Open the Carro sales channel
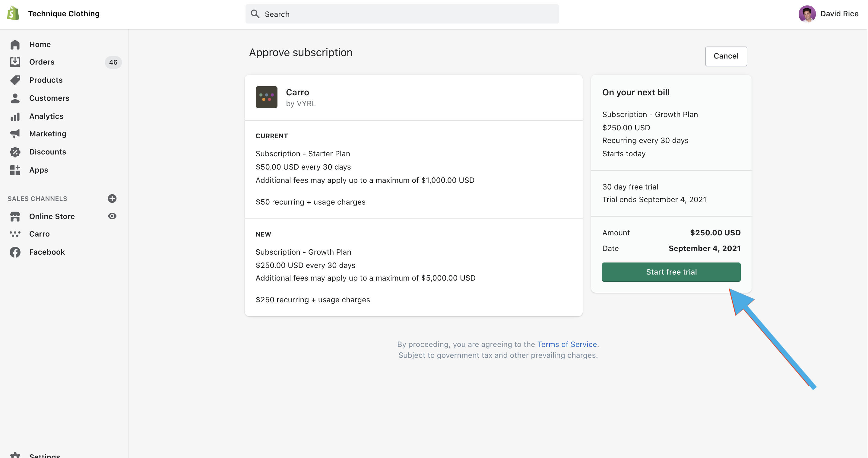Screen dimensions: 868x458 (x=39, y=234)
